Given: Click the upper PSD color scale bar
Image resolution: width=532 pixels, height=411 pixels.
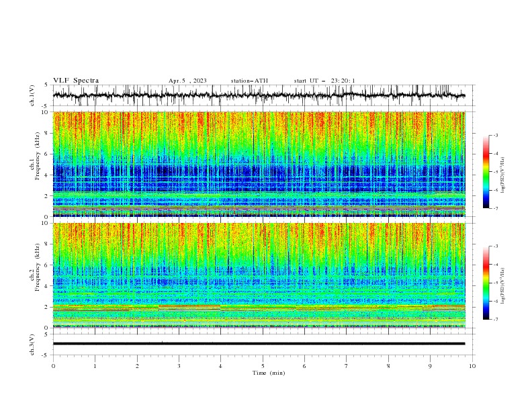Looking at the screenshot, I should 486,172.
